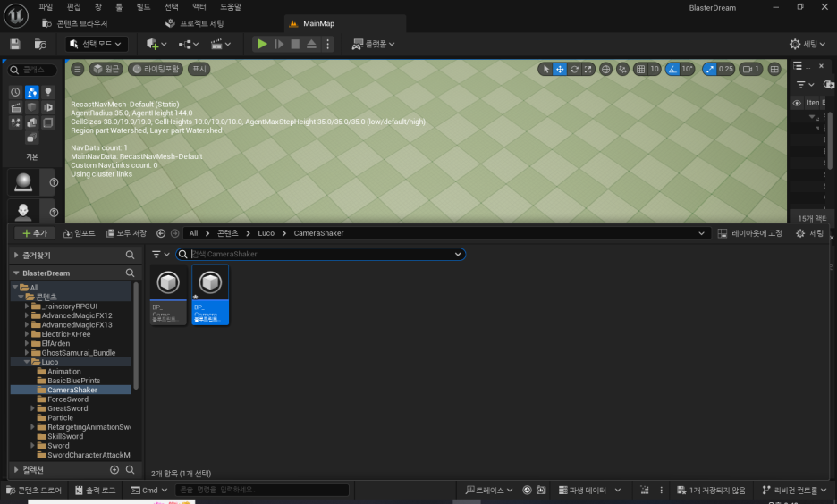Open the viewport hamburger options menu
This screenshot has height=504, width=837.
78,69
